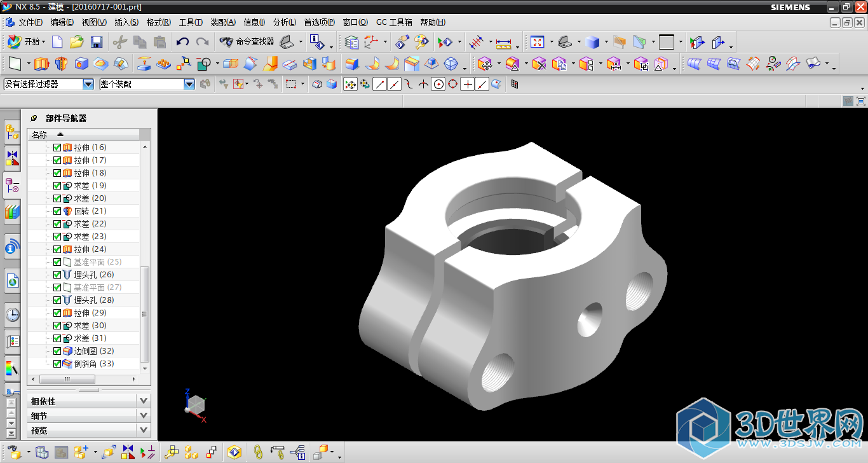Viewport: 868px width, 463px height.
Task: Click the Through Curves surface icon
Action: coord(695,64)
